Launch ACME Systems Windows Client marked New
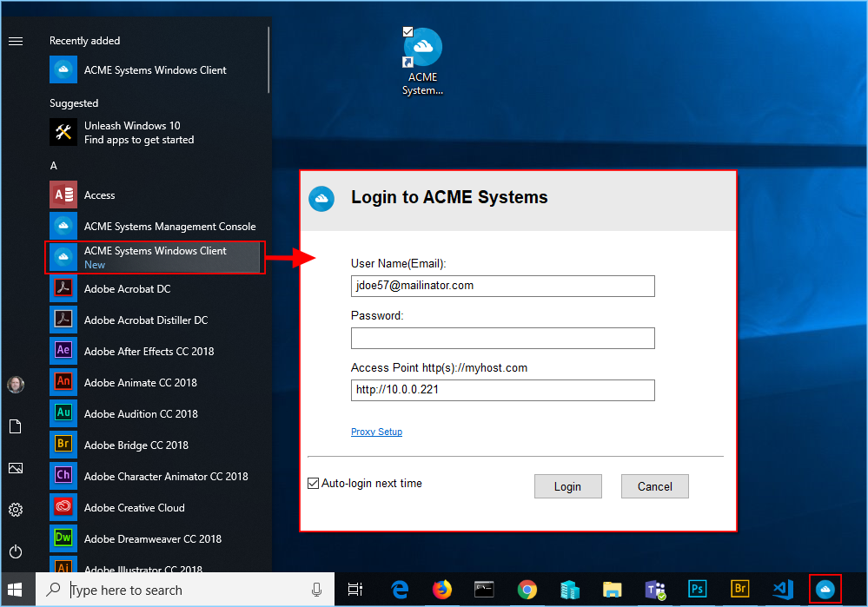This screenshot has width=868, height=607. [154, 257]
